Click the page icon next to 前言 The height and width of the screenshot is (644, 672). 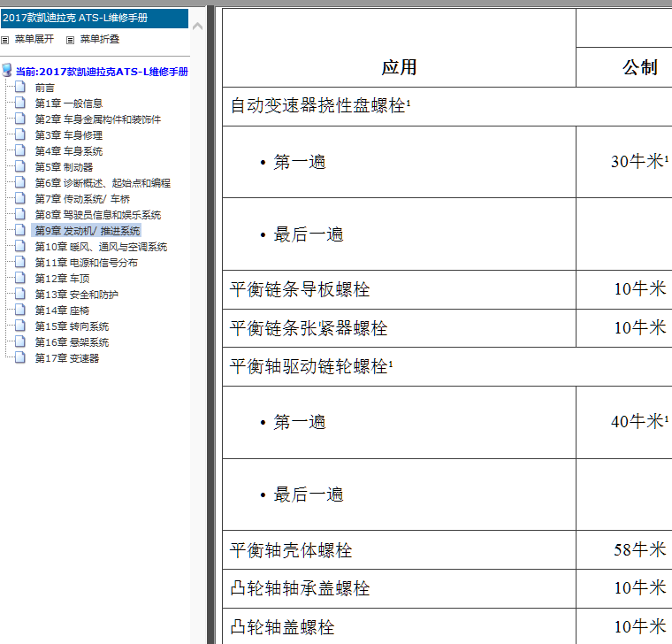tap(20, 87)
